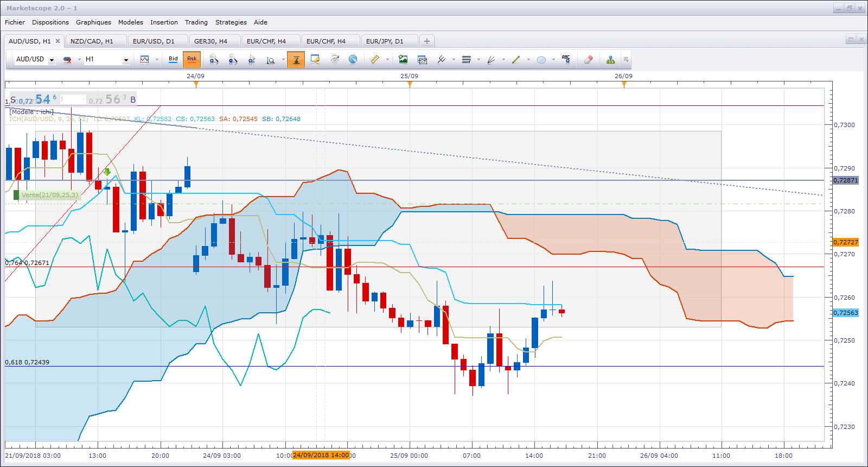Open the Fichier menu
Screen dimensions: 868x467
pyautogui.click(x=15, y=22)
